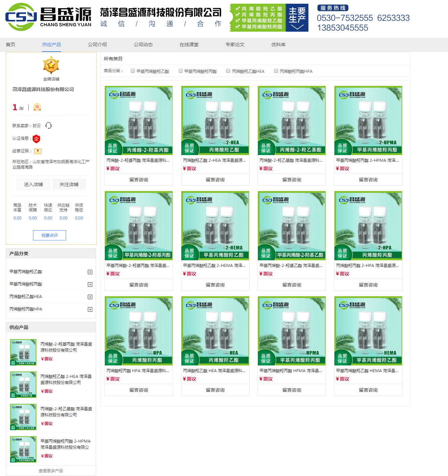The image size is (448, 476).
Task: Select the 丙烯酸羟丙酯HPA sidebar category name
Action: pos(26,309)
